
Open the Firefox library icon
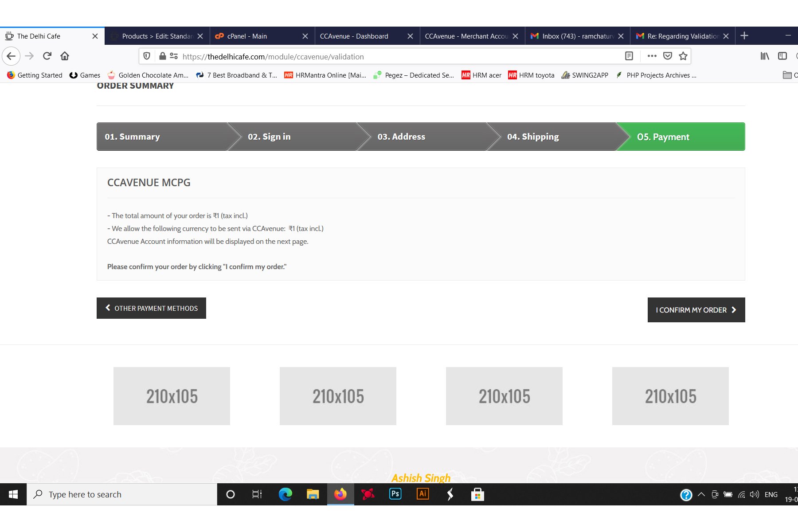pos(765,56)
